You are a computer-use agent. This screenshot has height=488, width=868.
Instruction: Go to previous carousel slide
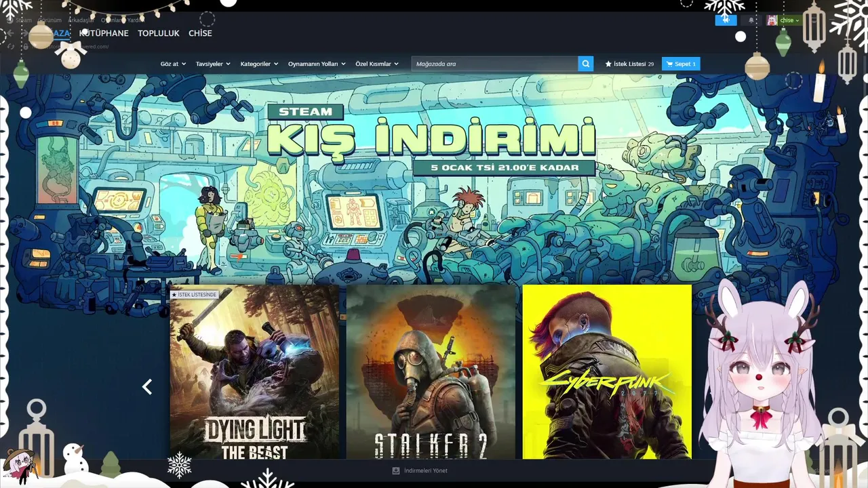tap(147, 386)
